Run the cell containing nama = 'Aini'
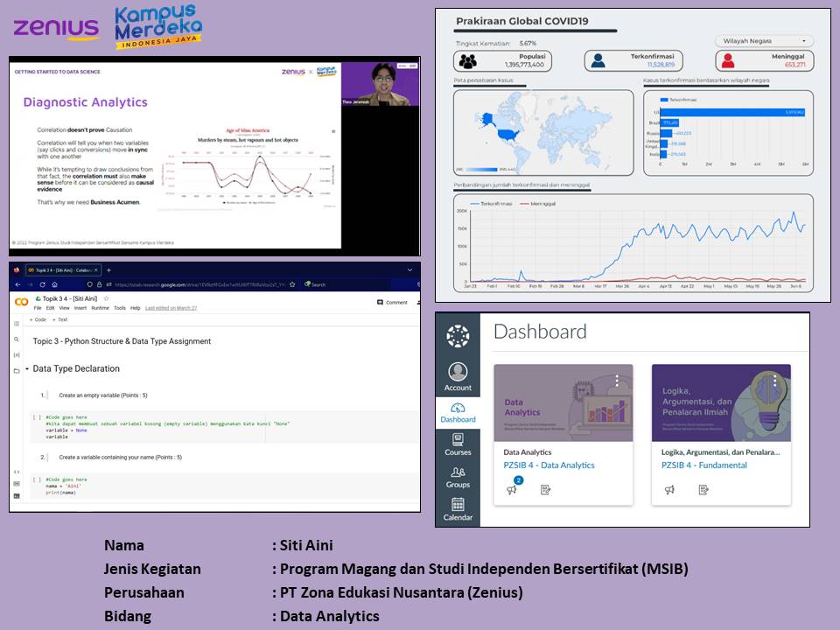 click(x=37, y=480)
